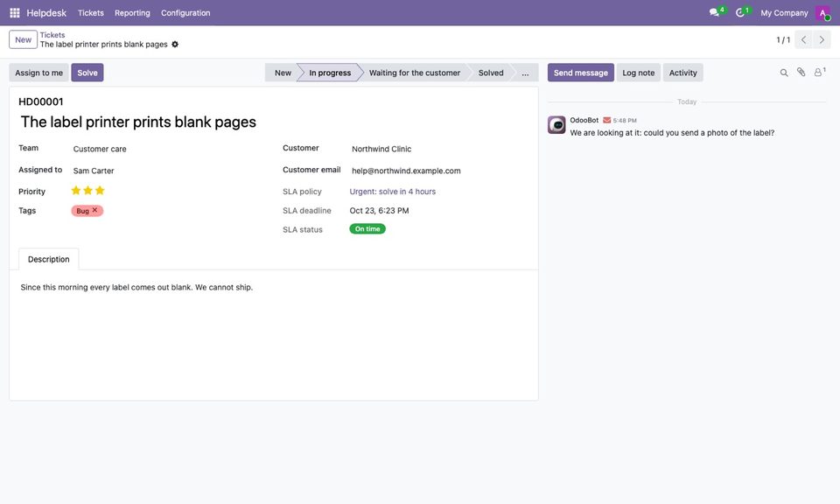The width and height of the screenshot is (840, 504).
Task: Show followers with the person icon
Action: (819, 73)
